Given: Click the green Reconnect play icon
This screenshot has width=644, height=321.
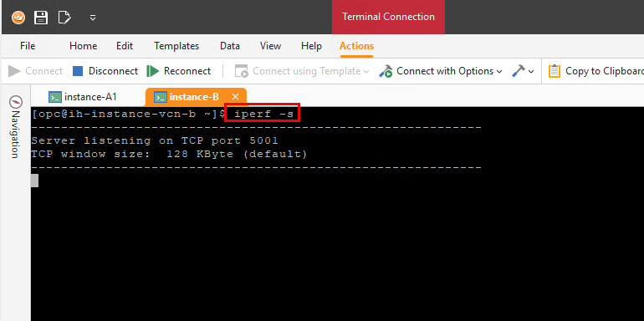Looking at the screenshot, I should pyautogui.click(x=153, y=71).
